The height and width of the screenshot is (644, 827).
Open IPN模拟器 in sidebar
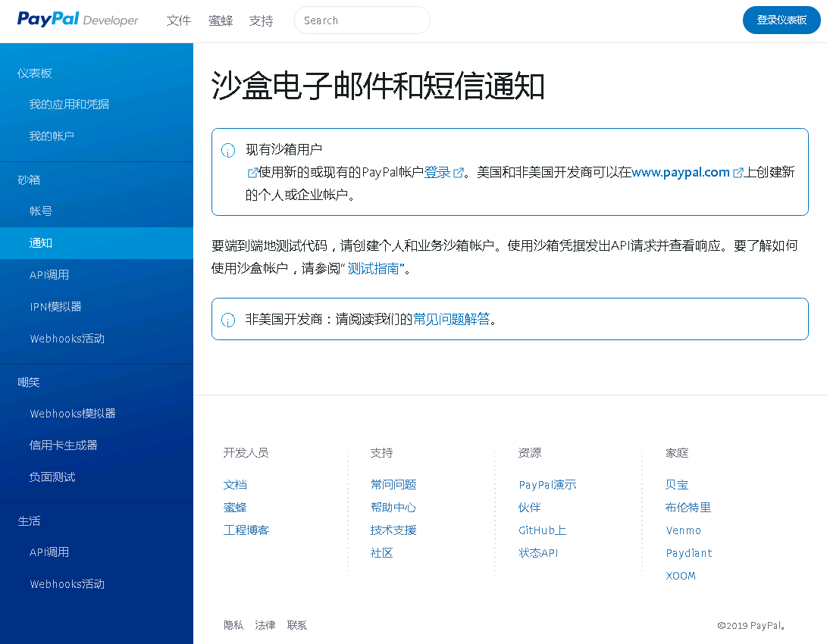(55, 307)
